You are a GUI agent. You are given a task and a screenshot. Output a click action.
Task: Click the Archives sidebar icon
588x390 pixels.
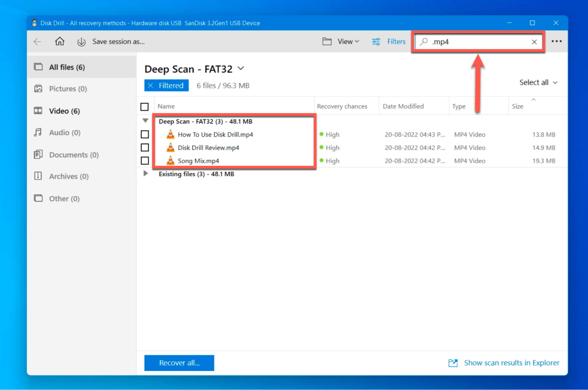[x=38, y=176]
